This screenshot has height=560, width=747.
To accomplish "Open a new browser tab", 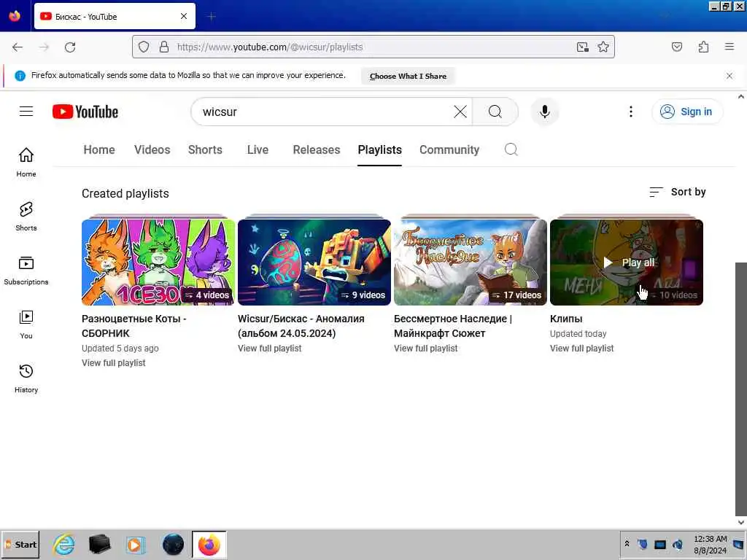I will (x=212, y=16).
